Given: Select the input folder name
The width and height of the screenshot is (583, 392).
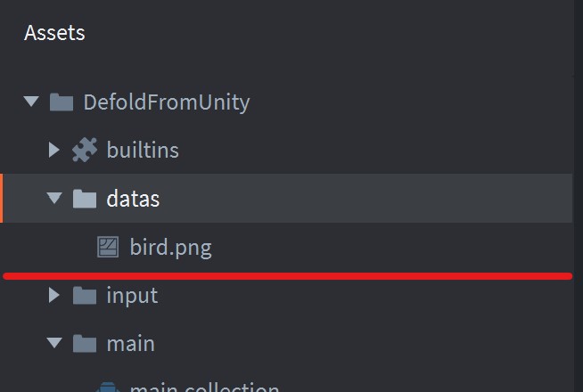Looking at the screenshot, I should [132, 296].
